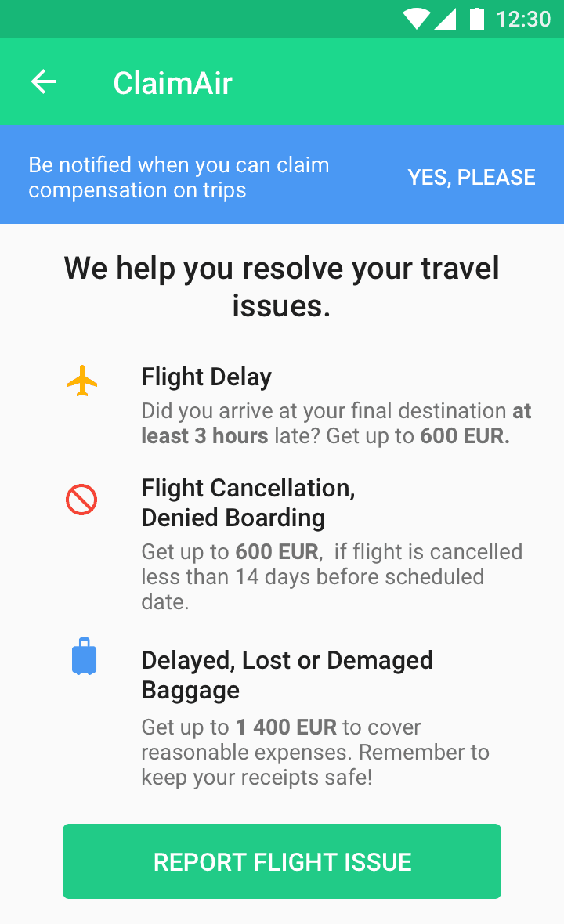Select Delayed, Lost or Demaged Baggage heading

287,675
